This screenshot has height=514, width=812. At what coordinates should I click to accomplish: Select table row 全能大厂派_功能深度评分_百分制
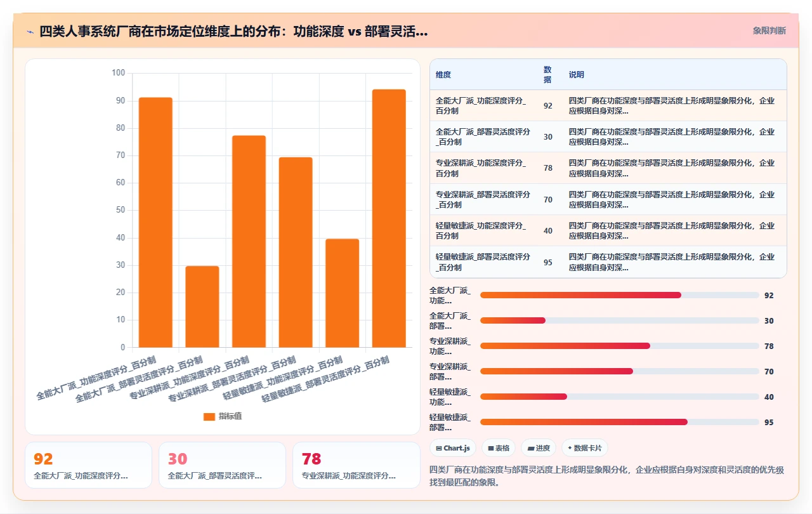pyautogui.click(x=608, y=105)
